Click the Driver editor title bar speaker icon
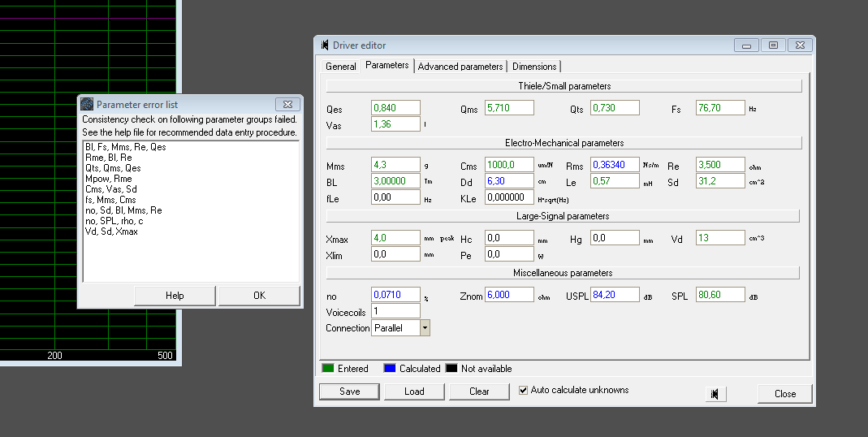Viewport: 868px width, 437px height. 325,45
